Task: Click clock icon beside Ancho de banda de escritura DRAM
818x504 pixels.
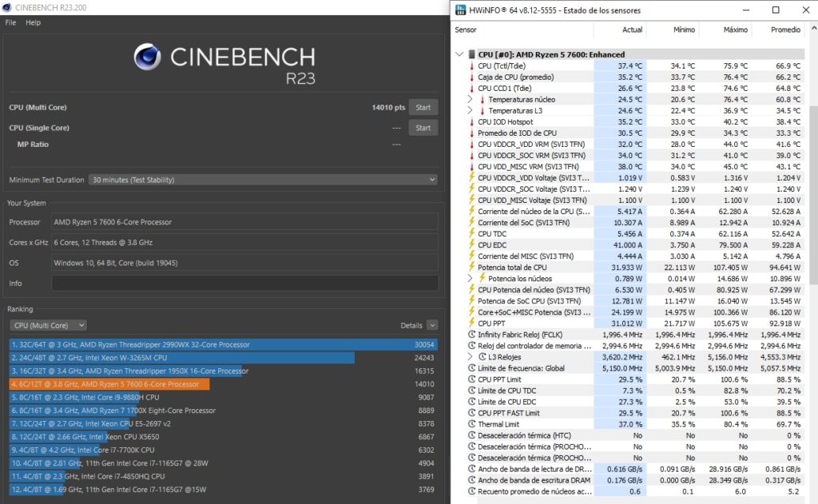Action: coord(471,480)
